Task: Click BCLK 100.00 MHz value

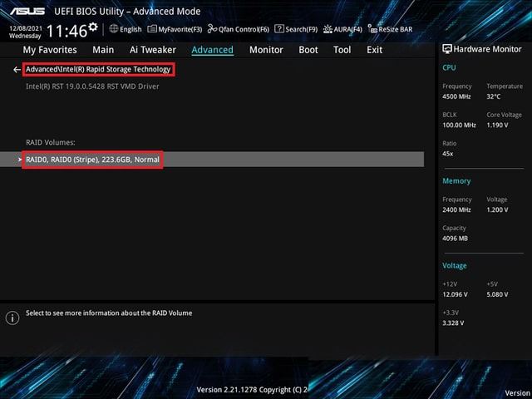Action: click(459, 126)
